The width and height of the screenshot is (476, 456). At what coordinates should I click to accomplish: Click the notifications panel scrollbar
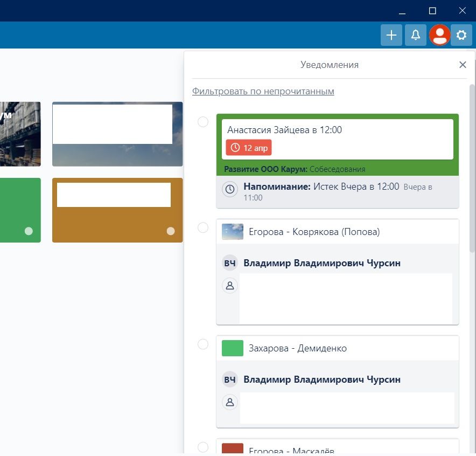pos(472,168)
